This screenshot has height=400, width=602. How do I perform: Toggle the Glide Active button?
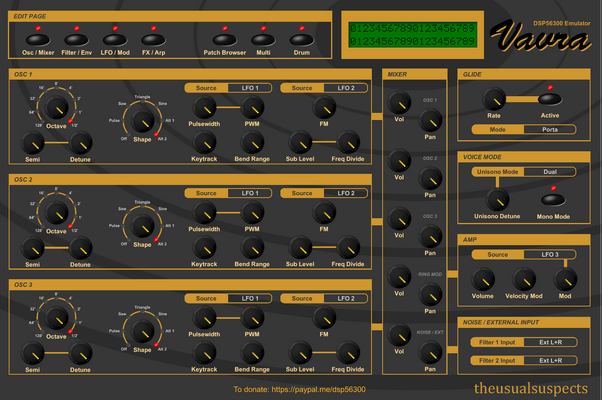pos(550,99)
